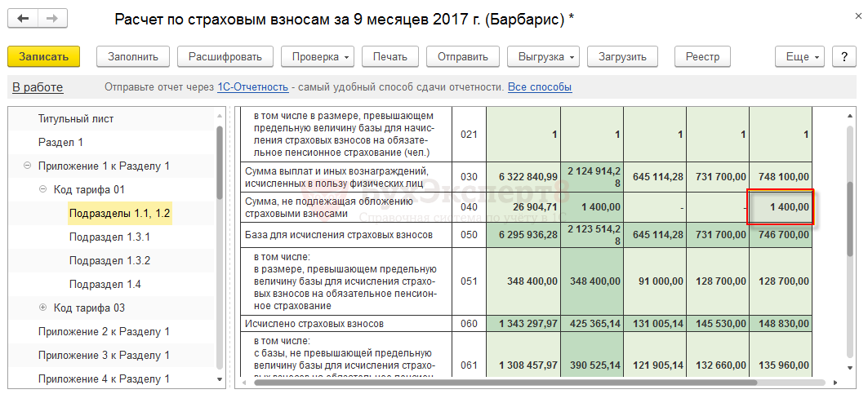Screen dimensions: 868x394
Task: Click cell 148 830,00 in row 060
Action: [x=781, y=323]
